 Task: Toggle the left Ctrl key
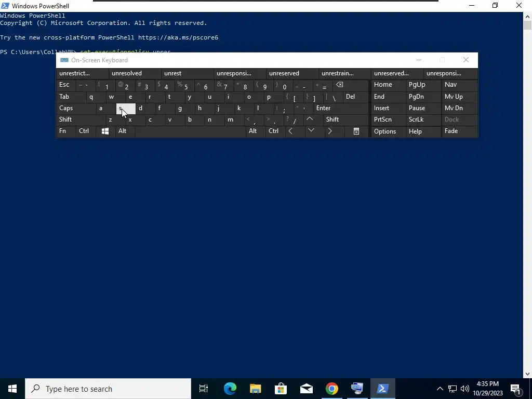tap(86, 131)
